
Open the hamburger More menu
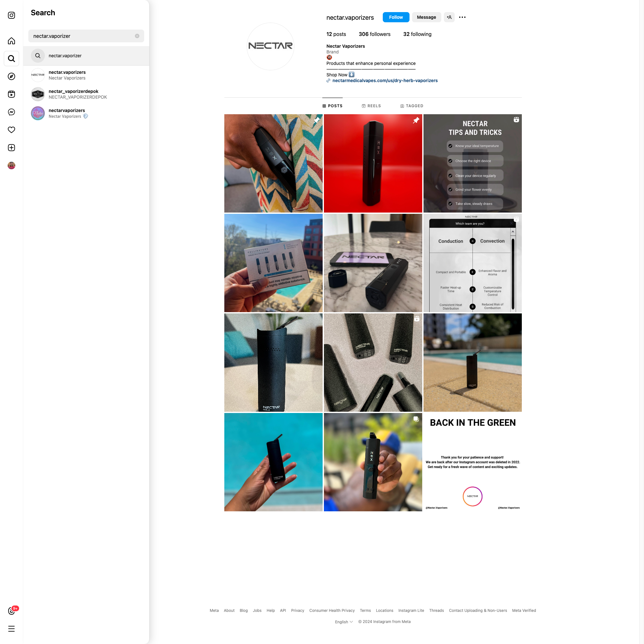coord(11,629)
